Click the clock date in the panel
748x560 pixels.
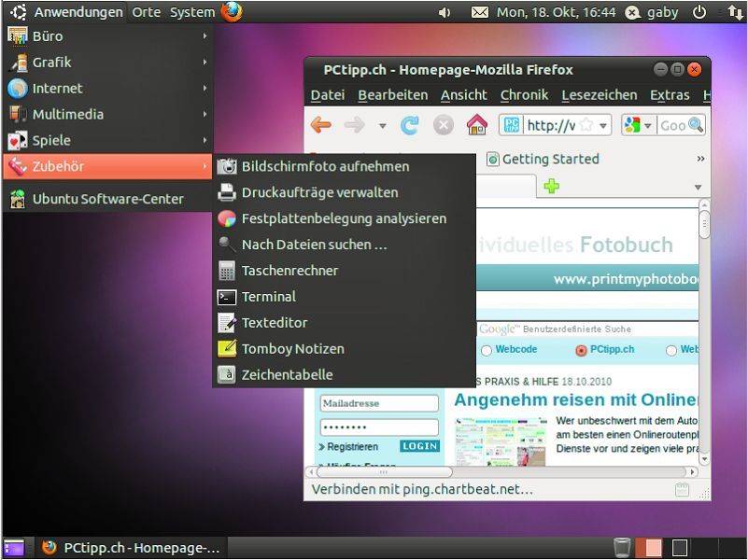(557, 12)
